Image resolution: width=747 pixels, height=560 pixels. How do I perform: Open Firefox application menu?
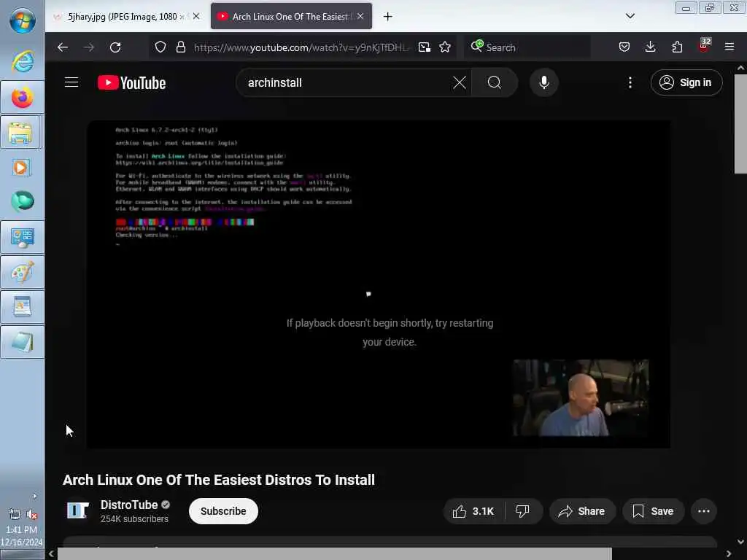[x=729, y=47]
